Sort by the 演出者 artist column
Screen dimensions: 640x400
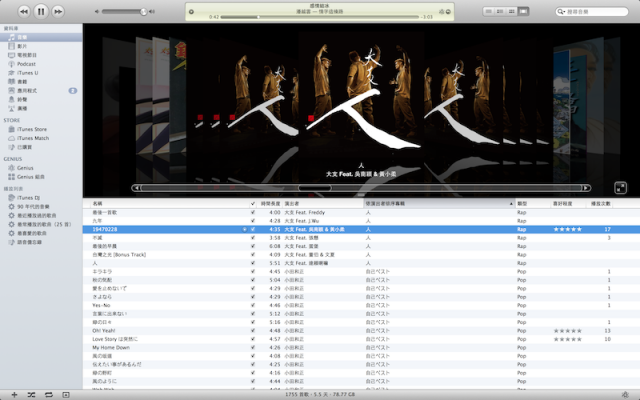[x=322, y=204]
